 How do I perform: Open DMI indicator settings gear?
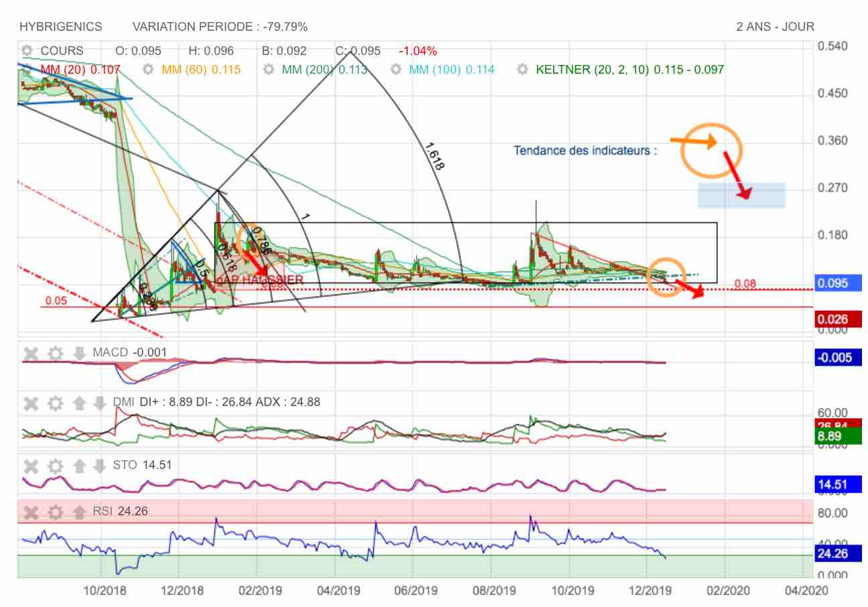point(56,403)
